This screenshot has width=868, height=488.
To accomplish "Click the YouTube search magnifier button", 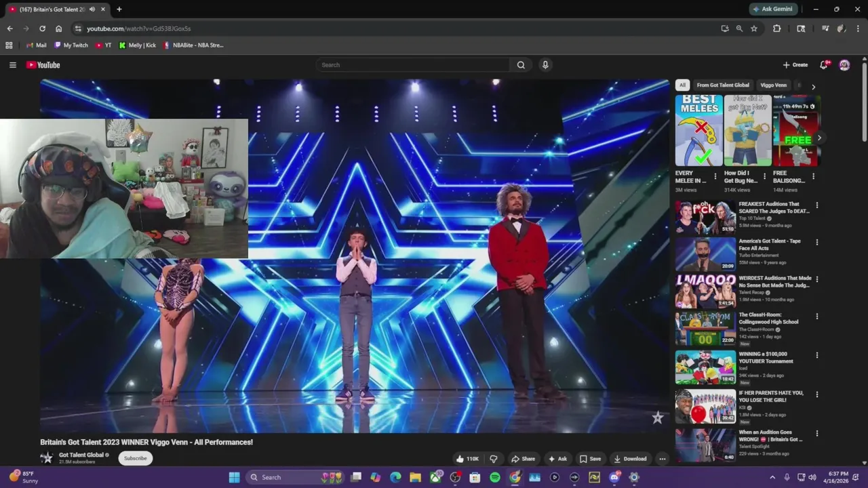I will coord(521,65).
